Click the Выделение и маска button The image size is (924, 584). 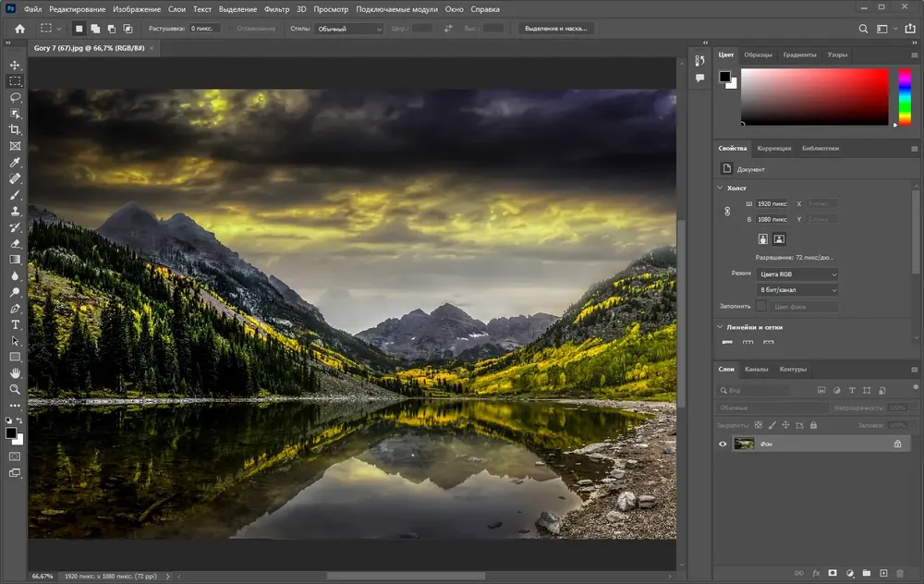pyautogui.click(x=555, y=29)
